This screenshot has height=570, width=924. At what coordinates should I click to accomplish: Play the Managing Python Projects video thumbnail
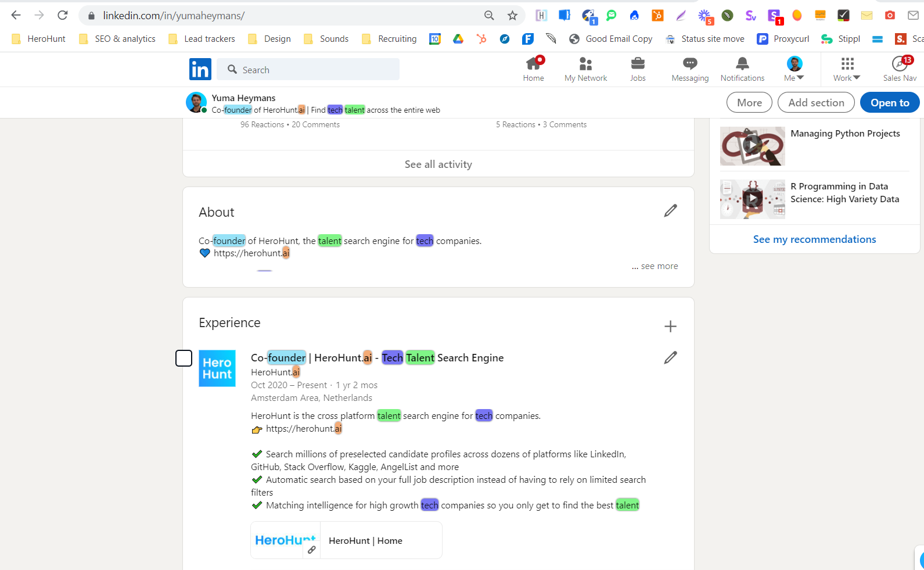(752, 146)
